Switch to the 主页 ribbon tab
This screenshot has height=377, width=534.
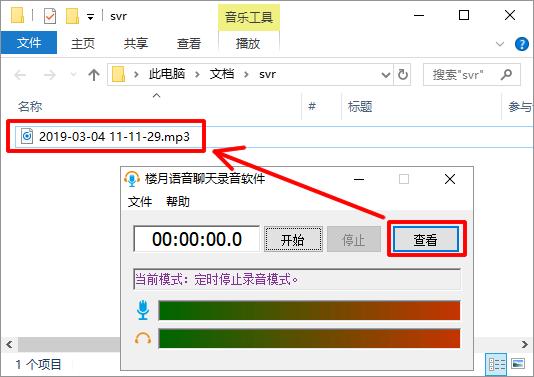point(82,43)
